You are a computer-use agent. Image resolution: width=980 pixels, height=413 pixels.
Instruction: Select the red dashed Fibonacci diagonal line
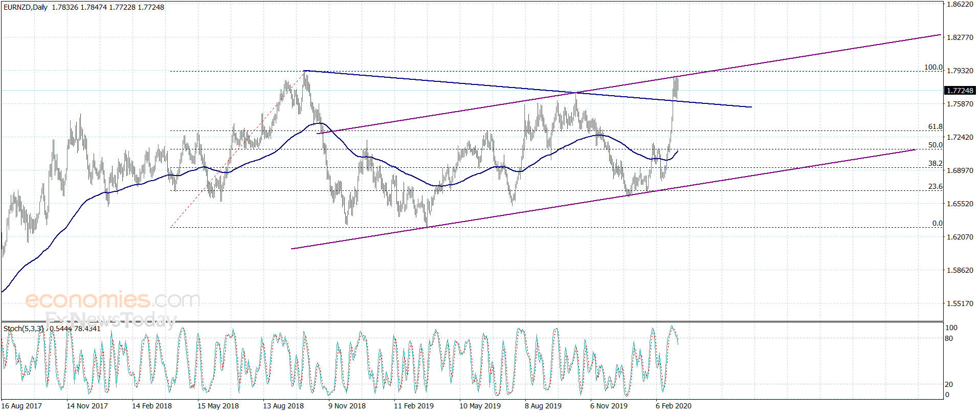point(238,149)
